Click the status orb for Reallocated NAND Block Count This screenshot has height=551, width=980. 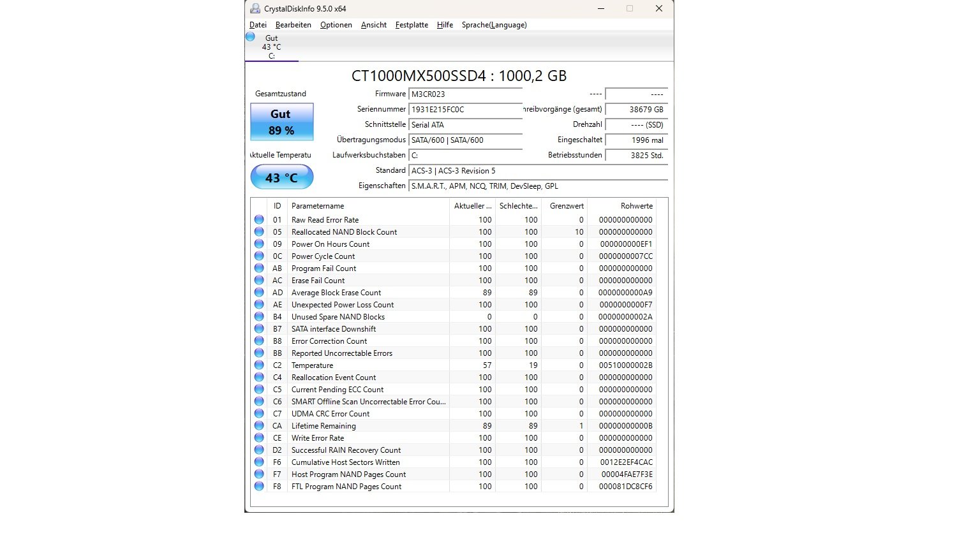tap(259, 231)
